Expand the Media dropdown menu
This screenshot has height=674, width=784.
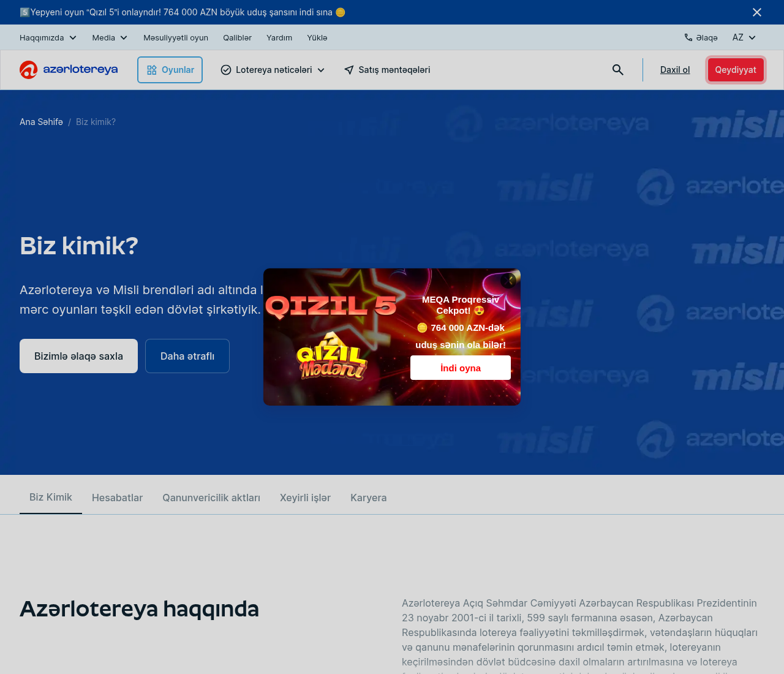(x=110, y=37)
